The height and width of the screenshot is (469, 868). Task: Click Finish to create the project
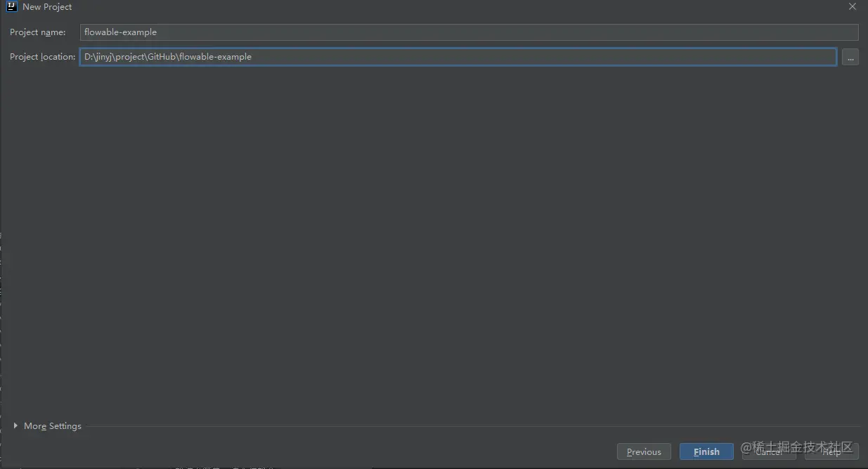tap(706, 451)
